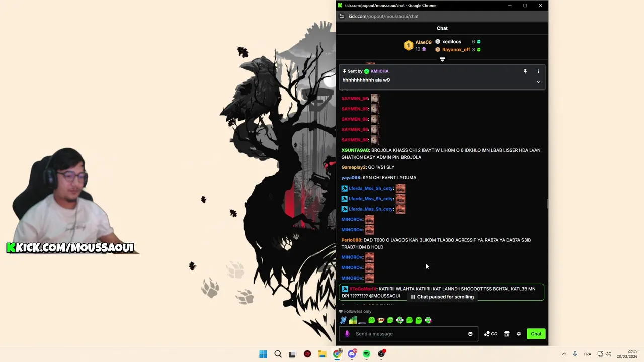Open Task View on taskbar
644x362 pixels.
tap(292, 354)
